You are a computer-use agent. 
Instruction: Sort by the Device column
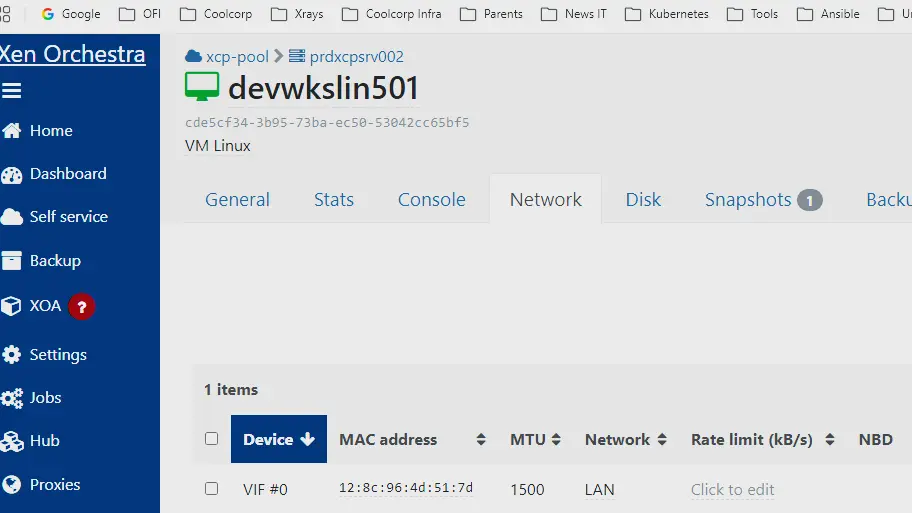[x=278, y=439]
